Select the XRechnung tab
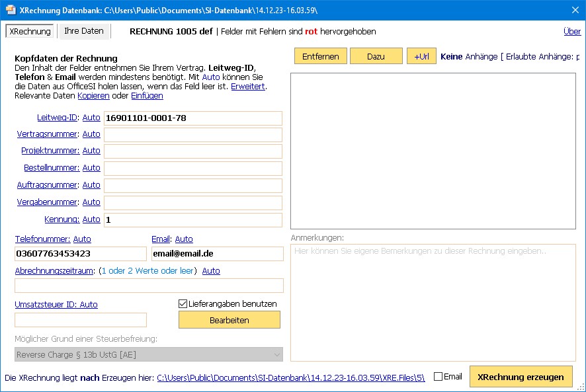Screen dimensions: 586x392 [31, 31]
